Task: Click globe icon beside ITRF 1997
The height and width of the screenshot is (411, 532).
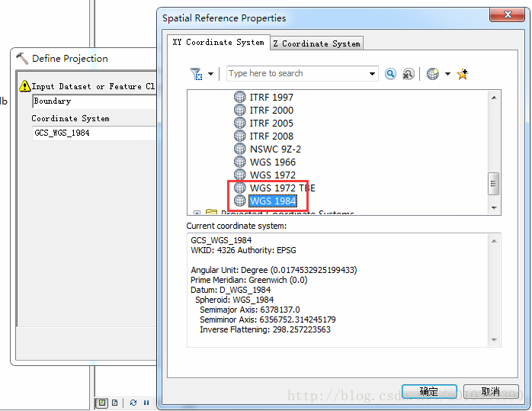Action: tap(240, 97)
